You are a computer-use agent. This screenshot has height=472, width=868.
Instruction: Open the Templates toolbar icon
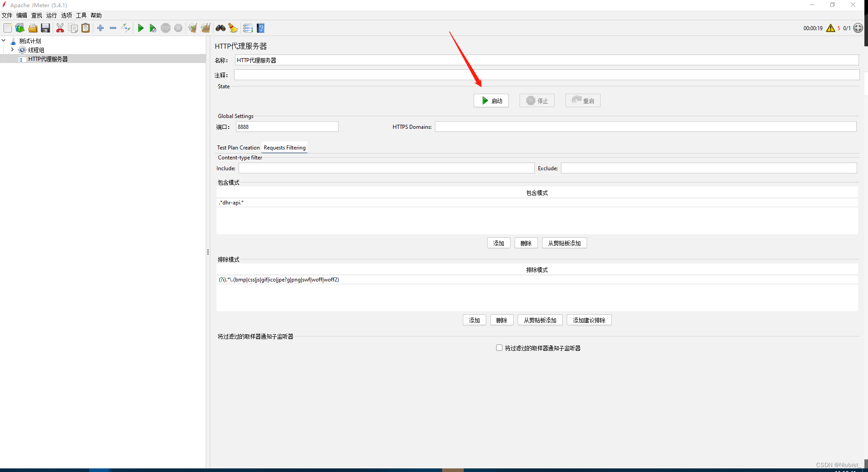(20, 28)
